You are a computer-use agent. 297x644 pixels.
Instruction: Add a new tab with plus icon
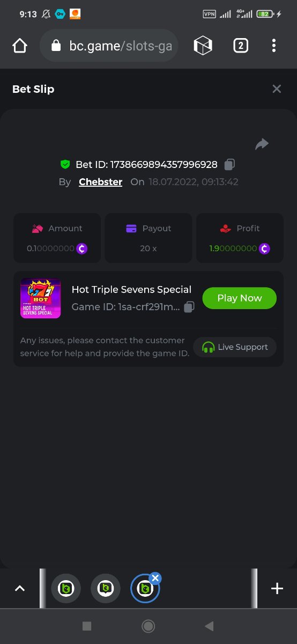pyautogui.click(x=277, y=589)
